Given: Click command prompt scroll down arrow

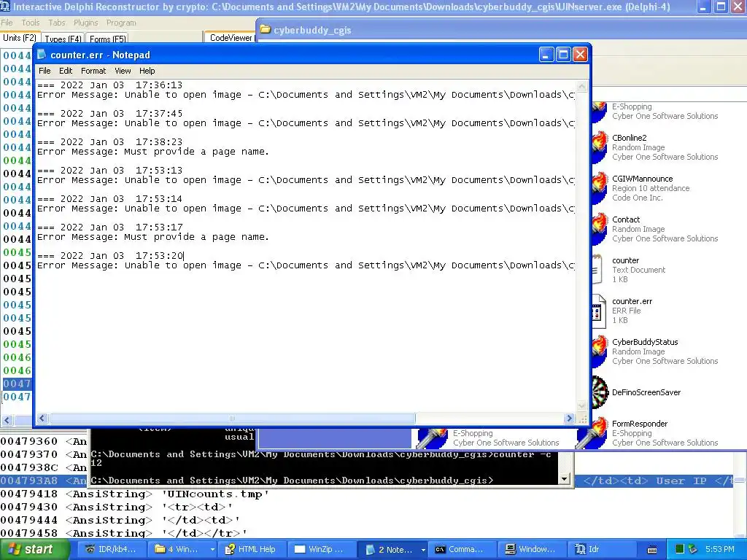Looking at the screenshot, I should coord(564,479).
